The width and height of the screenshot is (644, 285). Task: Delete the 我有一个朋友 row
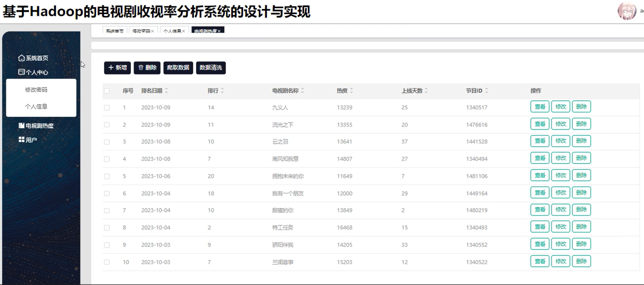581,193
